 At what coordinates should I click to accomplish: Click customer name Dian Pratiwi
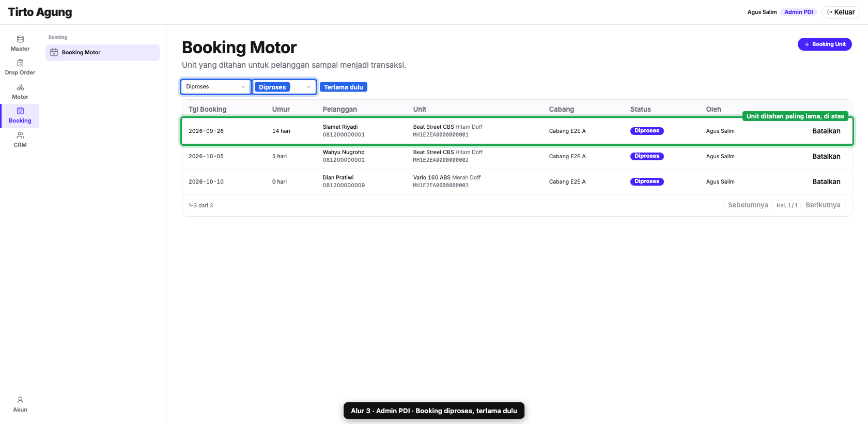point(338,177)
